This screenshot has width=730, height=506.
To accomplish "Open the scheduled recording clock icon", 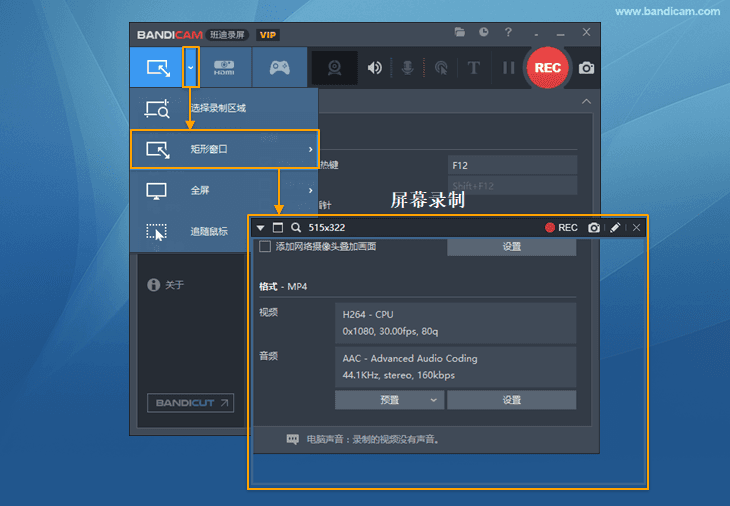I will (484, 32).
